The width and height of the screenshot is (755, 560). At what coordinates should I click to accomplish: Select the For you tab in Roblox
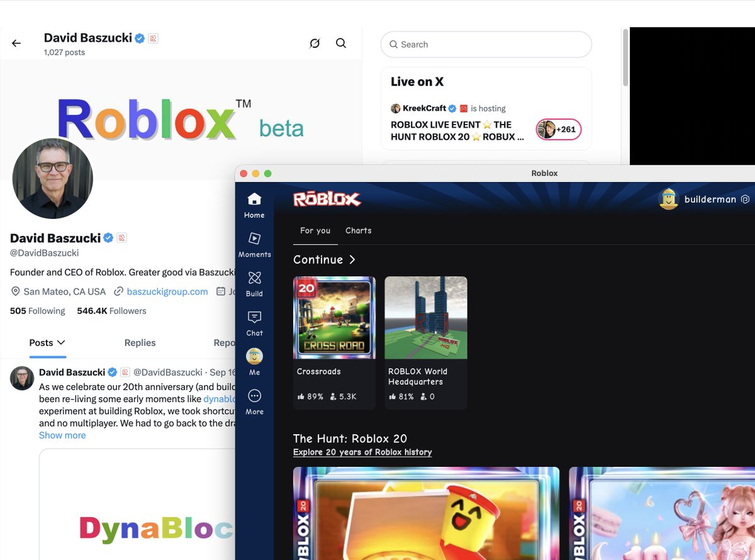click(x=315, y=230)
